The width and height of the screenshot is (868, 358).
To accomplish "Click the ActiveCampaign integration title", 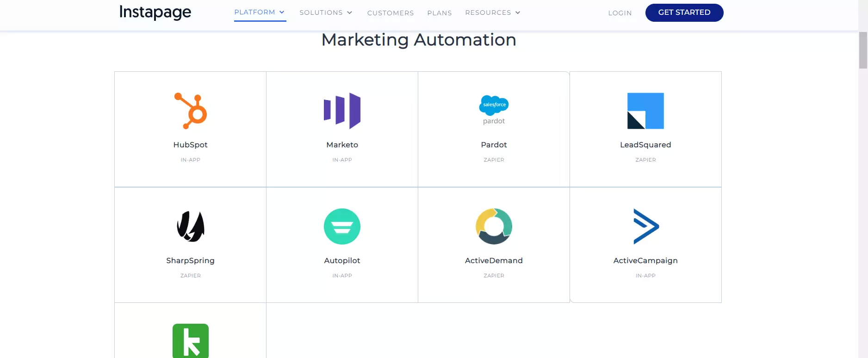I will (x=645, y=261).
